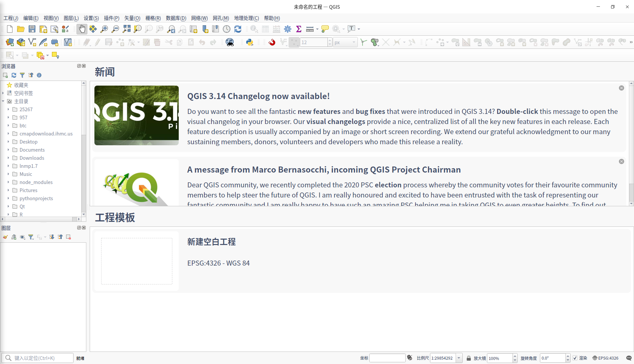Click the Refresh map canvas icon
Screen dimensions: 634x364
coord(238,29)
